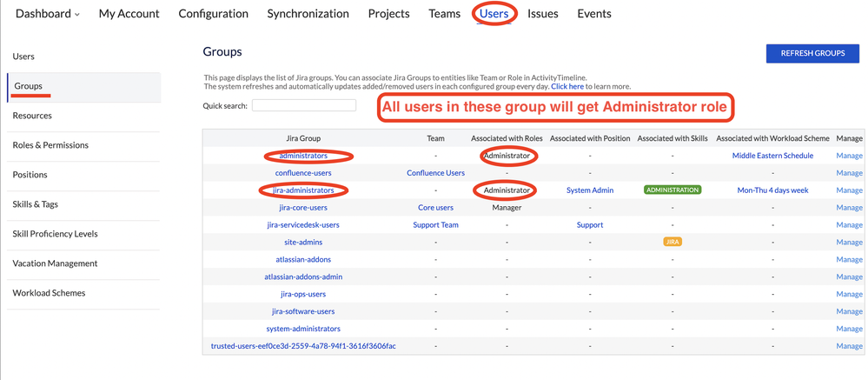This screenshot has width=868, height=380.
Task: Open the confluence-users group link
Action: 303,173
